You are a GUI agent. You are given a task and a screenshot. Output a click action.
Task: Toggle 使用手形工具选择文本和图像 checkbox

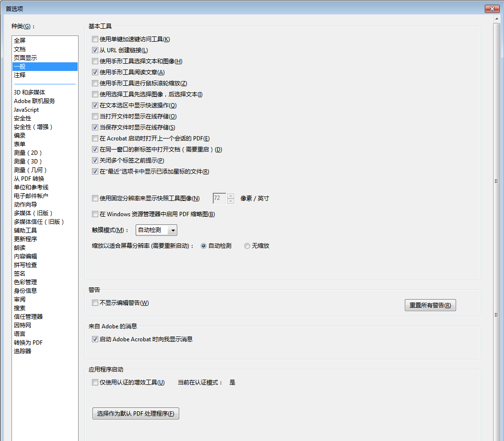click(x=95, y=61)
